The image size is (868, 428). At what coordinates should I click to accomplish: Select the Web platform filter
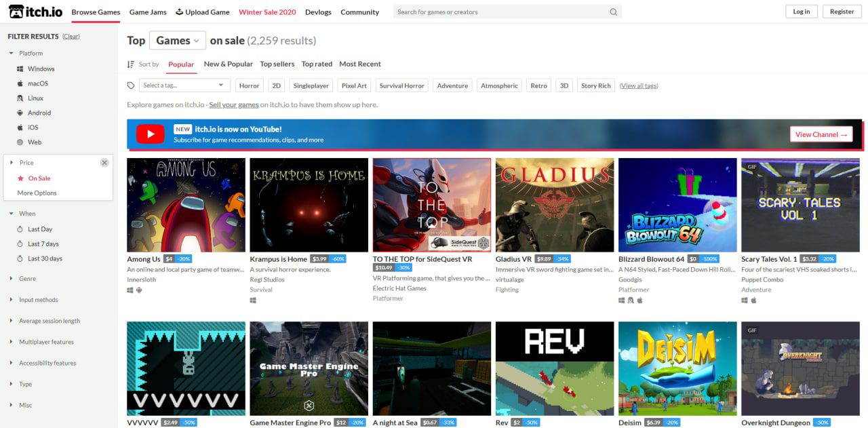tap(35, 142)
